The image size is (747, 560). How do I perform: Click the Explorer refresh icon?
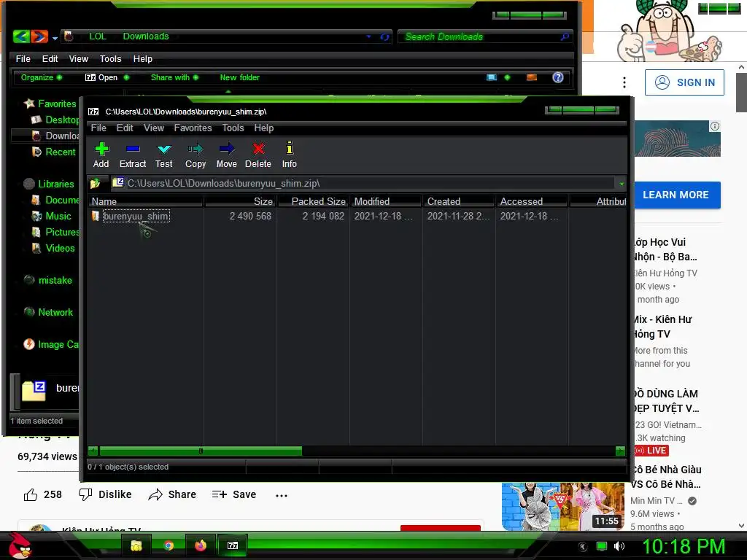click(384, 36)
